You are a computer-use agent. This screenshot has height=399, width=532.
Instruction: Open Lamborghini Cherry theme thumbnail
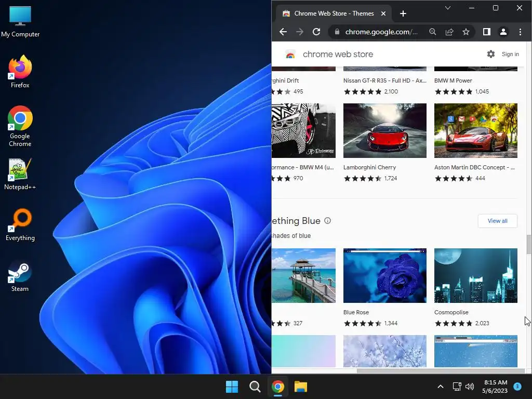pos(385,130)
